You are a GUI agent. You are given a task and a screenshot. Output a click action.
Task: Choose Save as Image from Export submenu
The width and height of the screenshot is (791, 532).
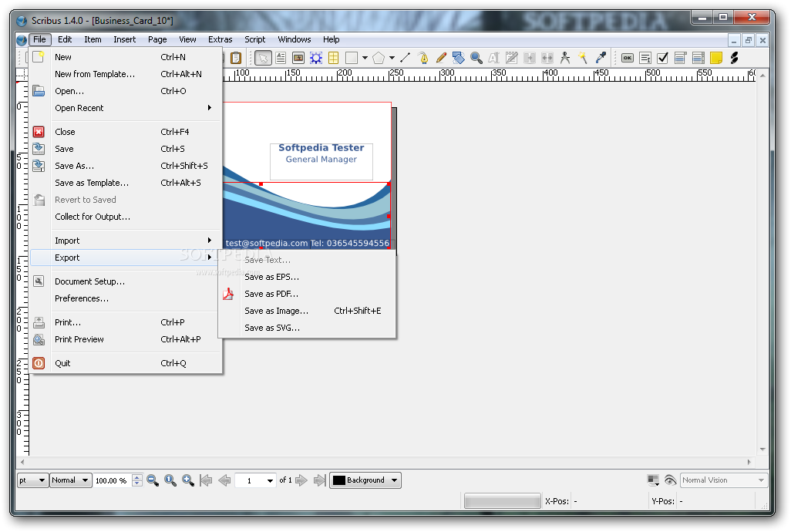tap(307, 311)
